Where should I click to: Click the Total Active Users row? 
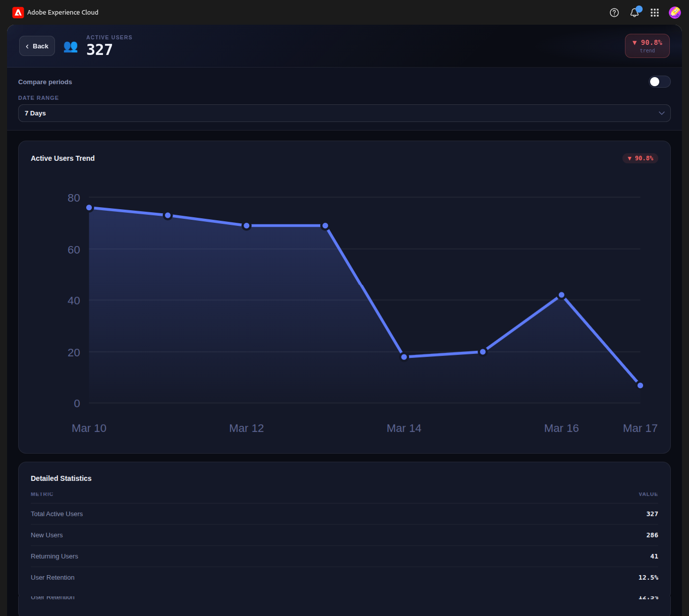(344, 514)
